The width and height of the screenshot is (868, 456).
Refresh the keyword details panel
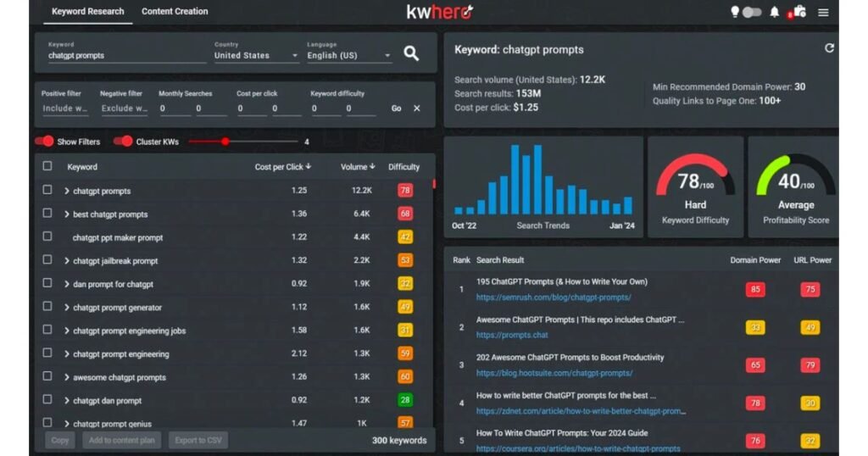click(x=829, y=48)
